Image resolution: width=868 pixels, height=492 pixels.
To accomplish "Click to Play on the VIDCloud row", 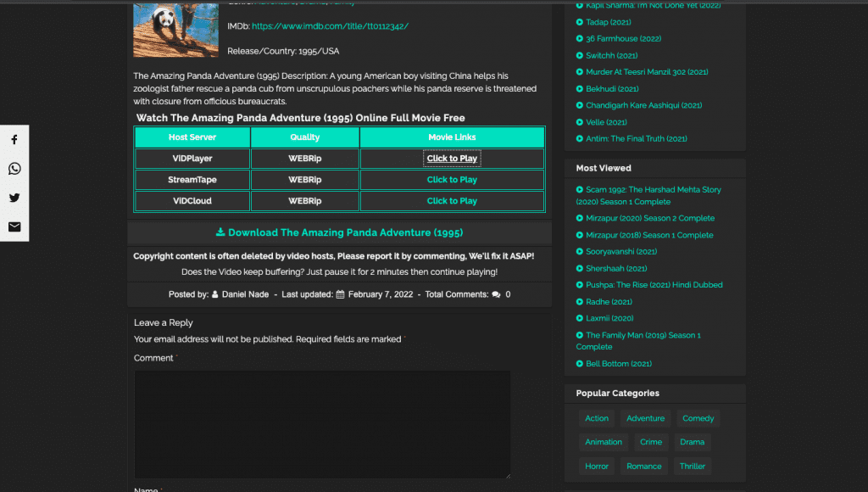I will click(452, 200).
